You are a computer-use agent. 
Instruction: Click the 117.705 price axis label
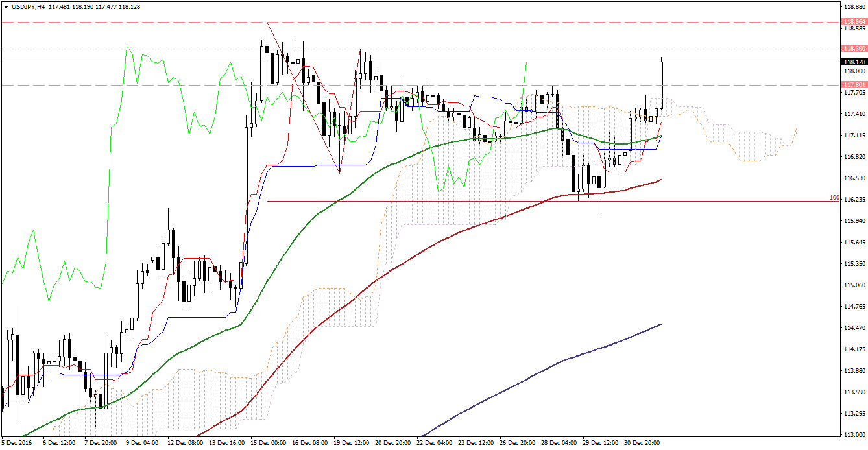(855, 93)
